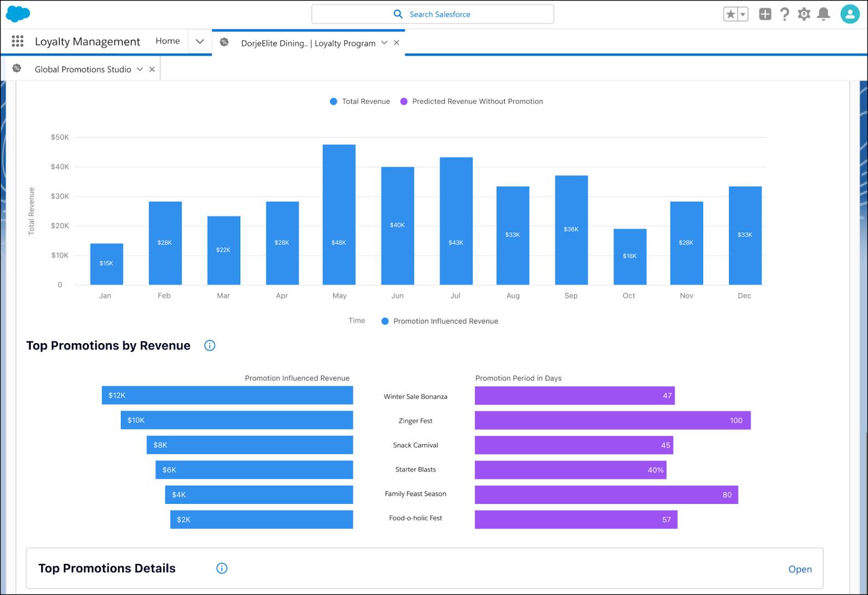This screenshot has width=868, height=595.
Task: Expand the favorites list dropdown arrow
Action: (x=743, y=14)
